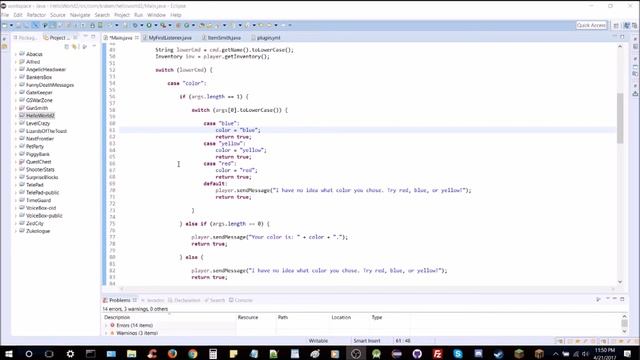This screenshot has height=360, width=640.
Task: Click the editor scroll-down arrow
Action: click(620, 282)
